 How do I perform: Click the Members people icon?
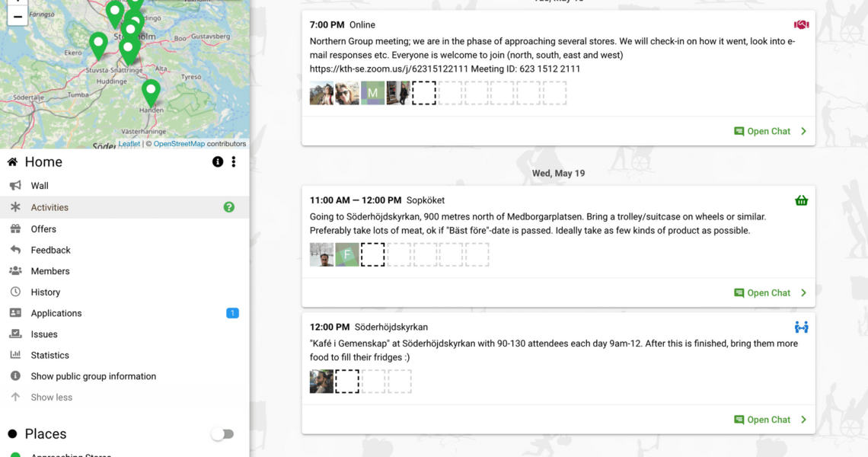pyautogui.click(x=15, y=271)
